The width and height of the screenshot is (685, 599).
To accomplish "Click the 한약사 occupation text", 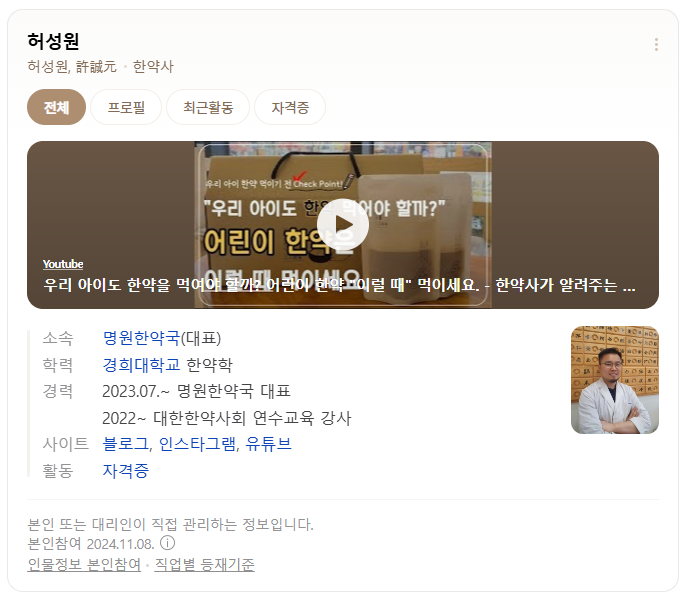I will point(153,66).
